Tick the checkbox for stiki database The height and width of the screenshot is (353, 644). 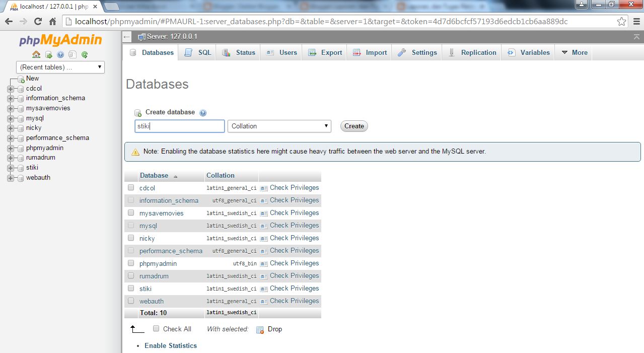131,288
